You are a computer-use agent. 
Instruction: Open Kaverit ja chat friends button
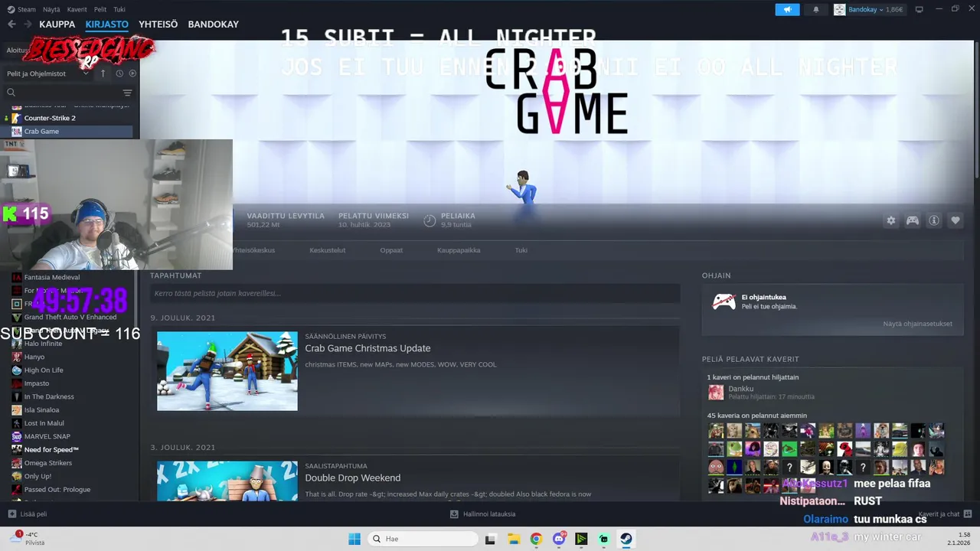(x=945, y=514)
